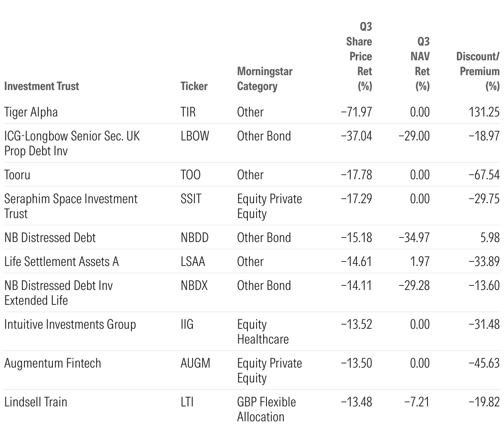Select the GBP Flexible Allocation category cell

pyautogui.click(x=266, y=409)
